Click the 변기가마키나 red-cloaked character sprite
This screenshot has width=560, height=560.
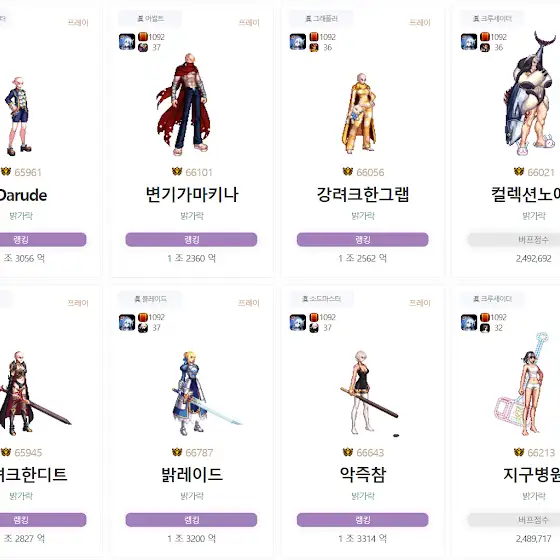click(x=184, y=104)
